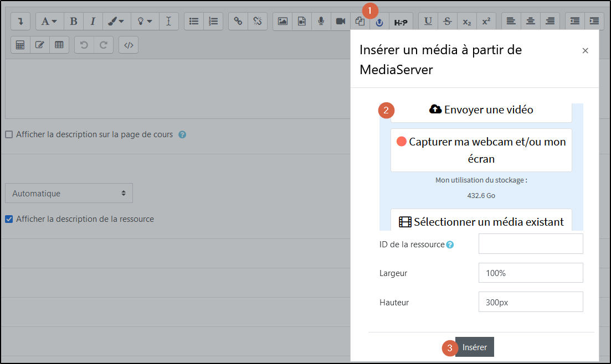
Task: Click the H5P insert icon
Action: pos(401,21)
